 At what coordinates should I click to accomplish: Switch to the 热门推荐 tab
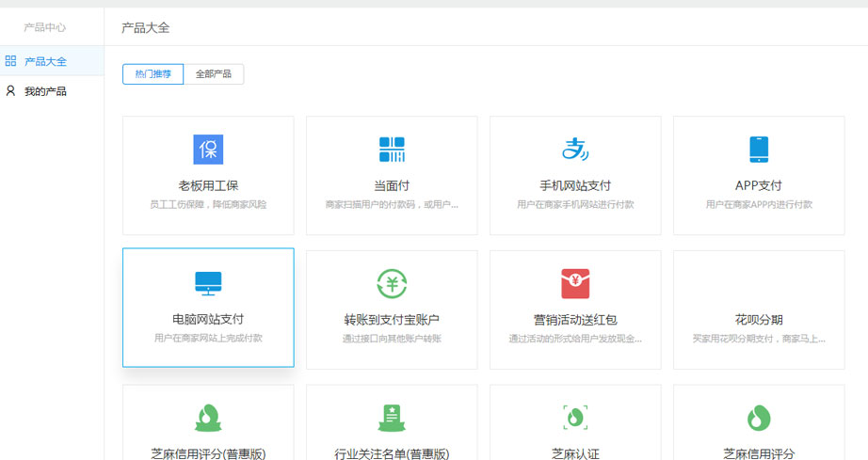[153, 74]
